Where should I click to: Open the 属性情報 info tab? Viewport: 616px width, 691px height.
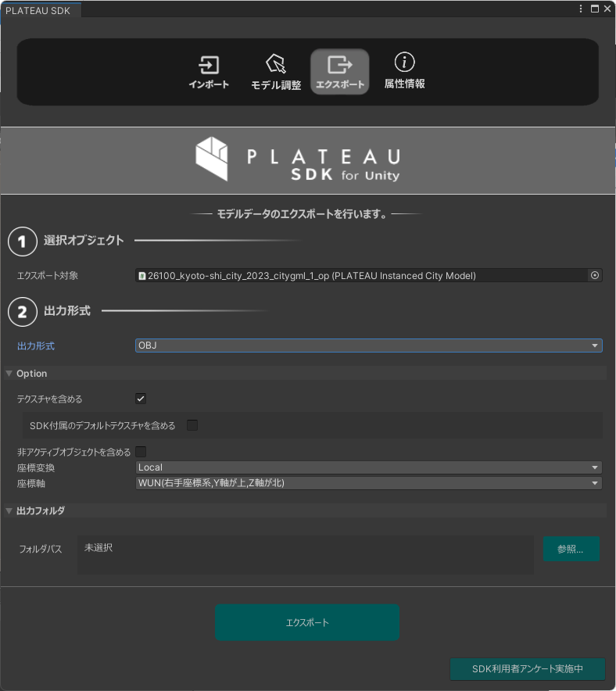pyautogui.click(x=404, y=71)
